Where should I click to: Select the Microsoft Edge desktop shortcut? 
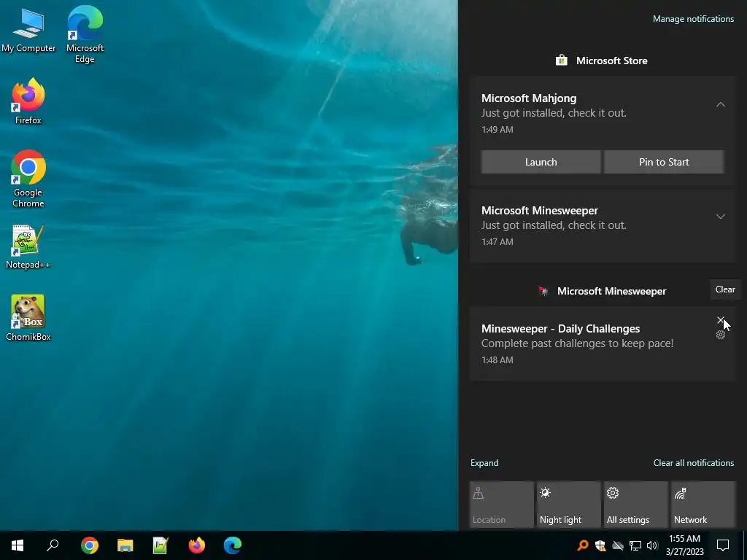85,34
